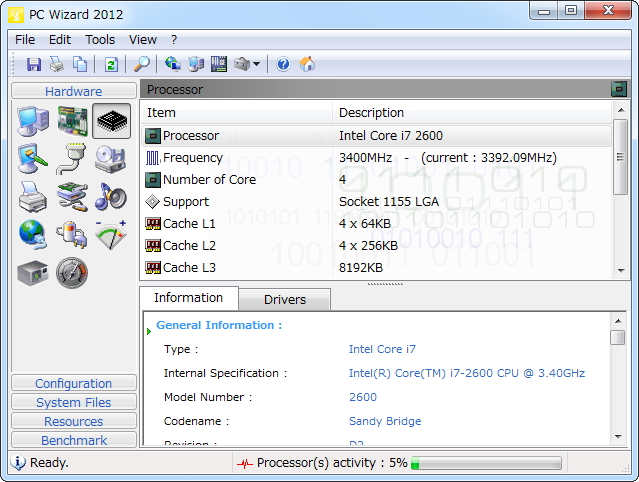Click the Ready status info icon

pos(18,462)
